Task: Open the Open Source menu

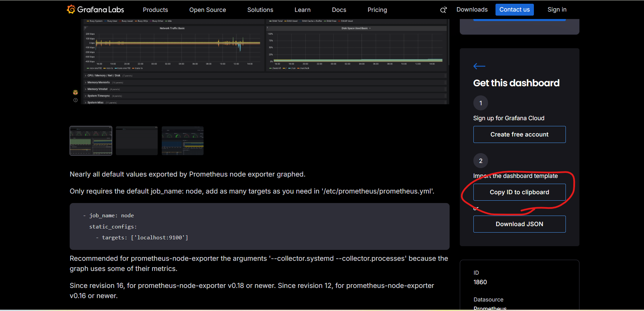Action: click(x=208, y=10)
